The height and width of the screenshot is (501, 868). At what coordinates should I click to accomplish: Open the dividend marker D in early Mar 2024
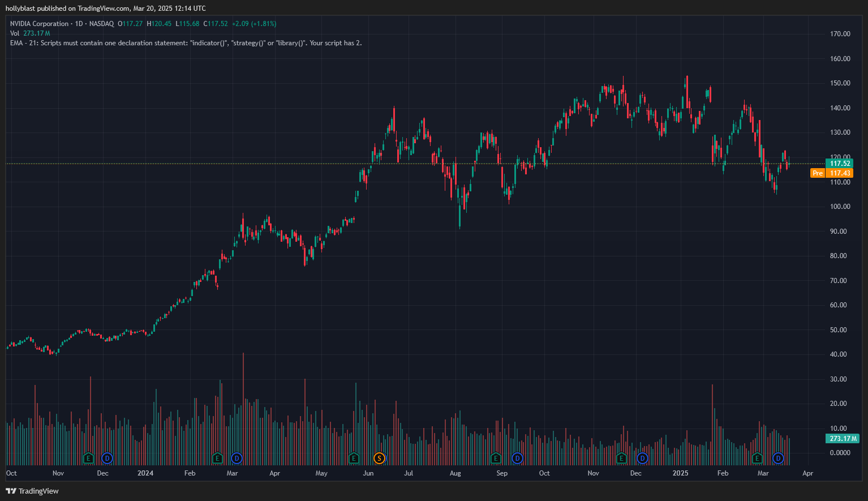[237, 458]
